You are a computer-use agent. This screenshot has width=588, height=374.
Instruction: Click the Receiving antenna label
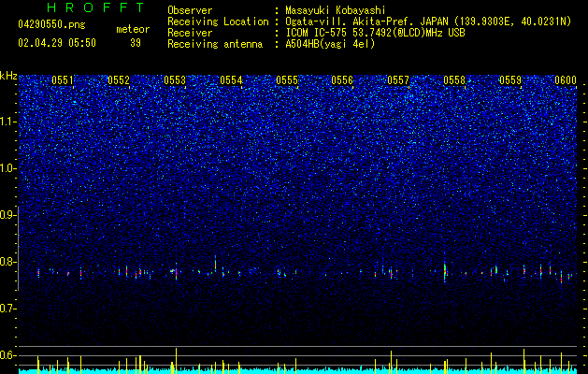[215, 44]
